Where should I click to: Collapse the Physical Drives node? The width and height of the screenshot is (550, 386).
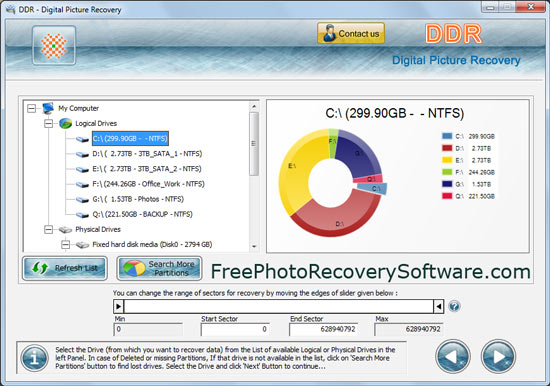pyautogui.click(x=48, y=229)
